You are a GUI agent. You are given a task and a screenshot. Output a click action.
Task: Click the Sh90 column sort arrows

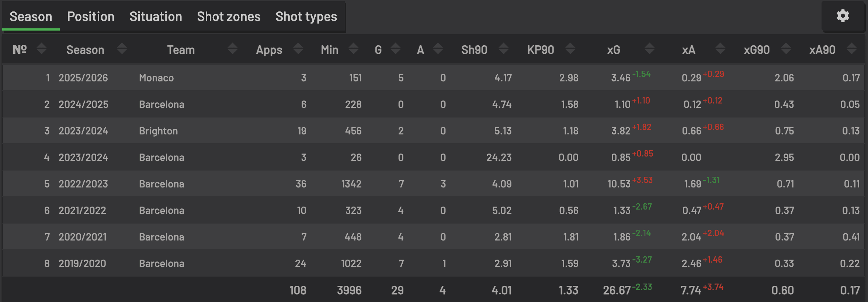(x=504, y=49)
